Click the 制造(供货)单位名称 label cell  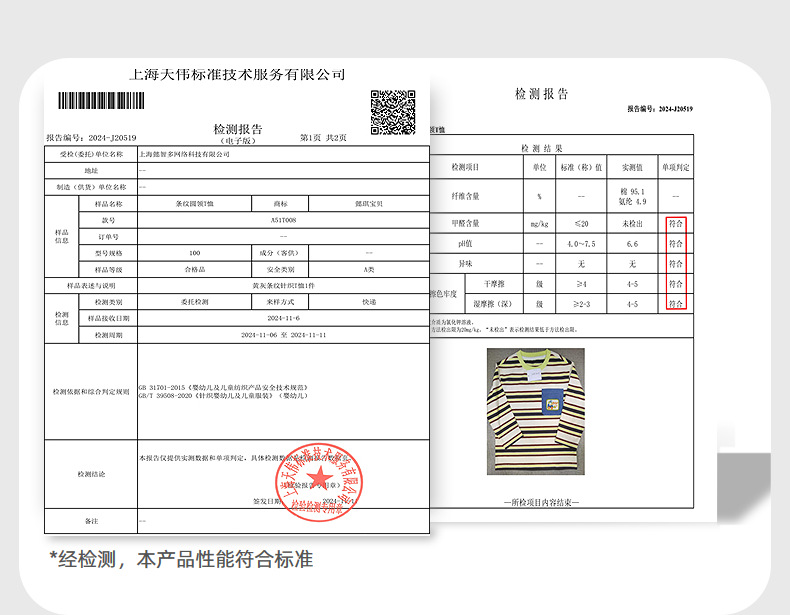click(91, 187)
